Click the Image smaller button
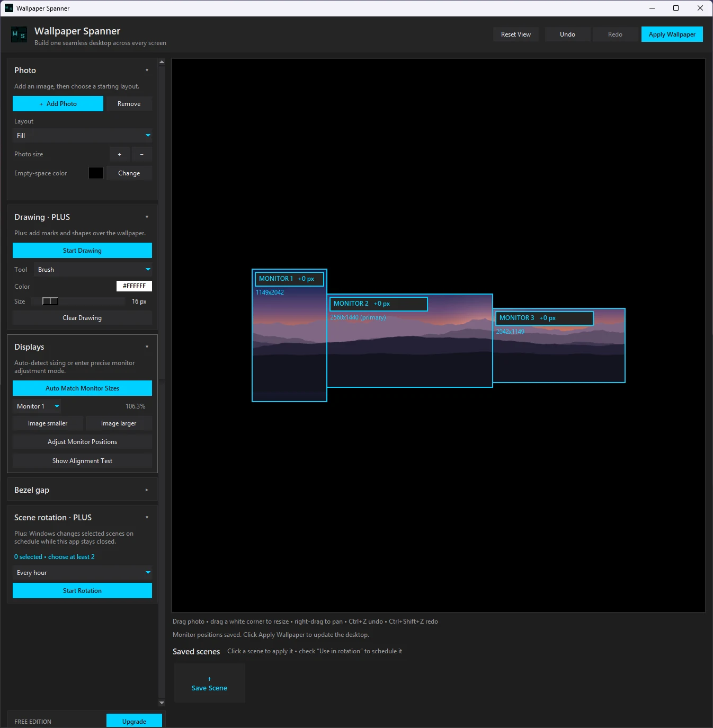 [48, 423]
